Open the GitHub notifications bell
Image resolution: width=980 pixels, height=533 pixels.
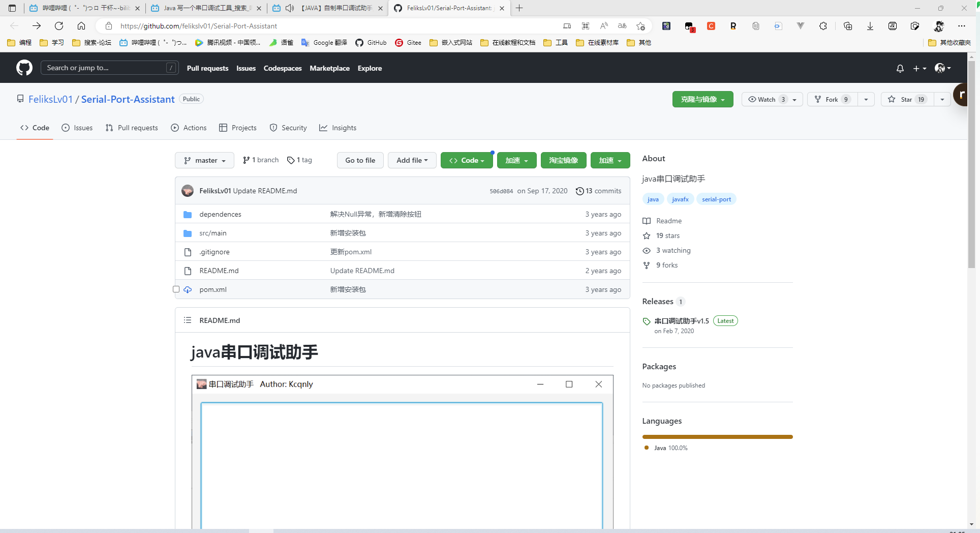tap(900, 68)
